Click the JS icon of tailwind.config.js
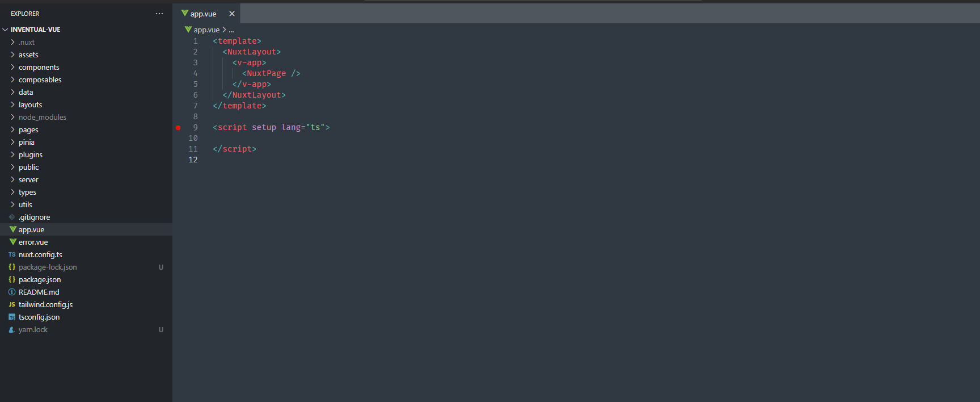Image resolution: width=980 pixels, height=402 pixels. click(x=12, y=304)
